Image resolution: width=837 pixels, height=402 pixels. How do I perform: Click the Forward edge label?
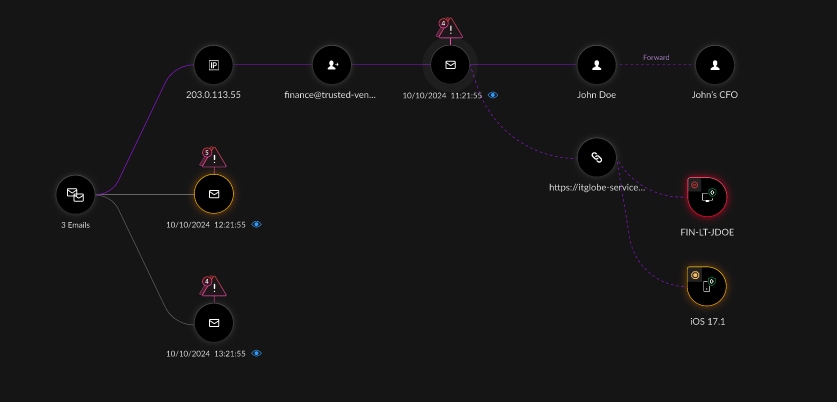click(656, 58)
